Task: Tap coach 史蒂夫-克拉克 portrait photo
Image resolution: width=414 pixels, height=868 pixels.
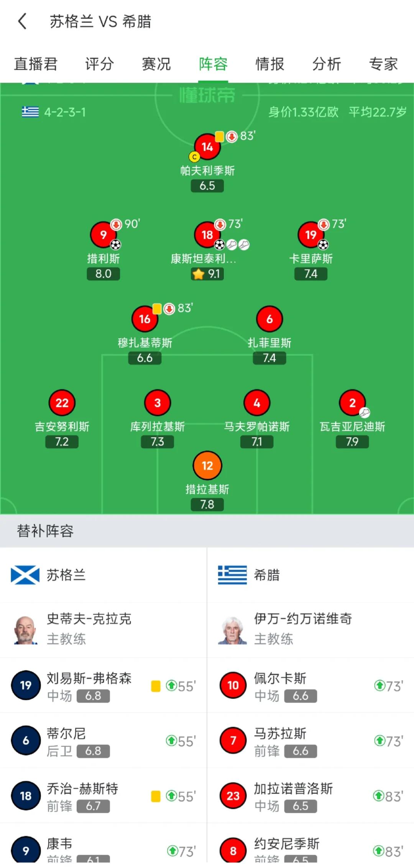Action: [x=25, y=630]
